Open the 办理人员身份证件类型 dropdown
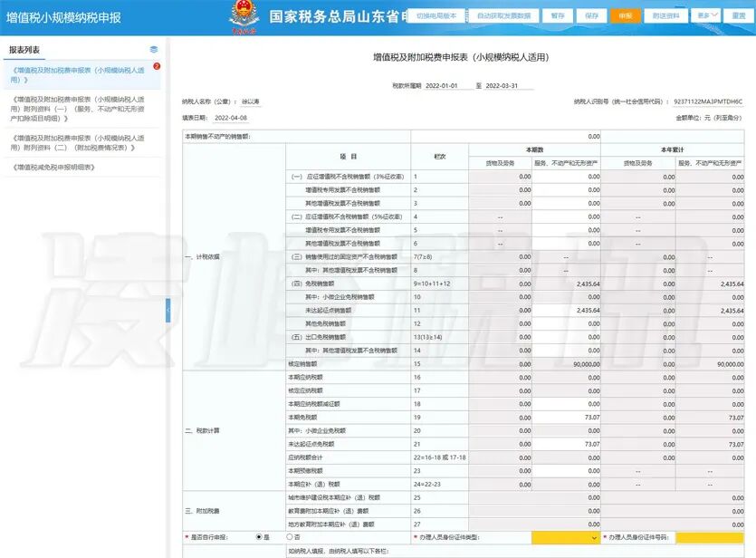The image size is (756, 558). [x=566, y=537]
